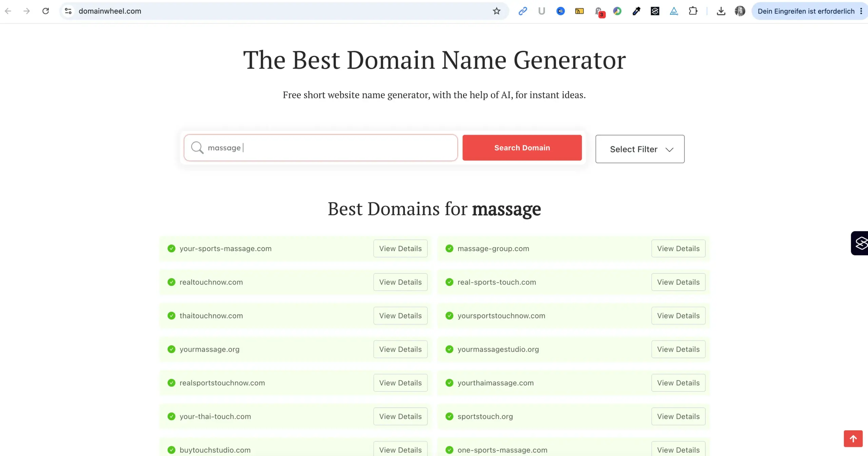Reload the domainwheel.com page
Viewport: 868px width, 456px height.
tap(46, 11)
